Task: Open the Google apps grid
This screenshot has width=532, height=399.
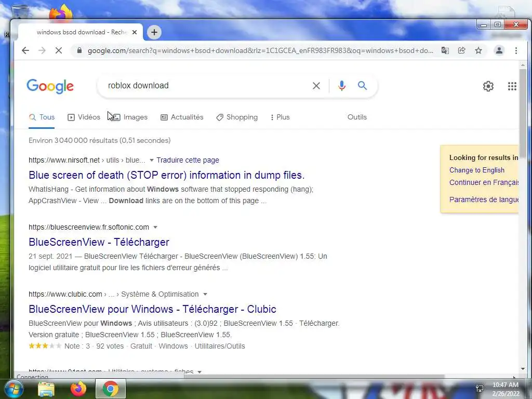Action: (x=512, y=86)
